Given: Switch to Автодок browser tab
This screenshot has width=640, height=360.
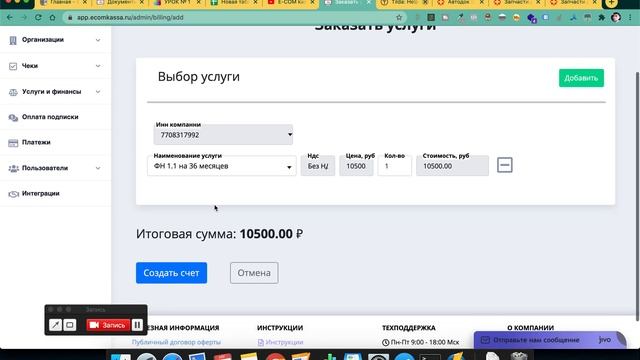Looking at the screenshot, I should 460,3.
